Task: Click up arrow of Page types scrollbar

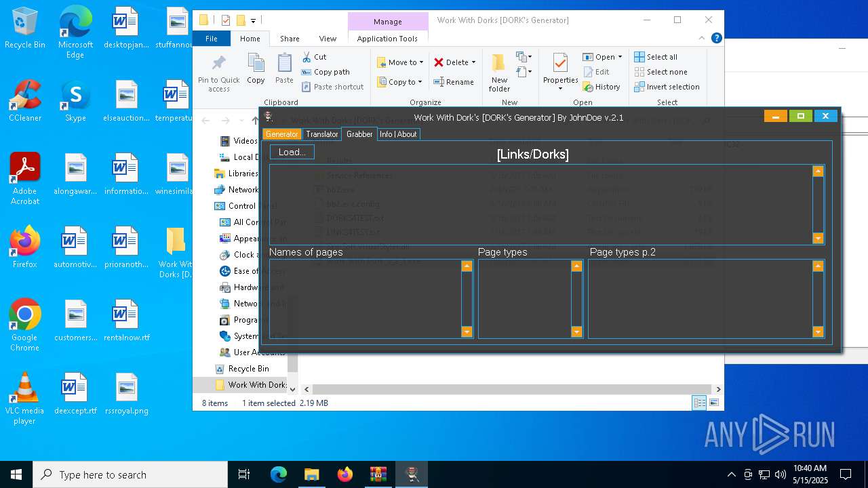Action: click(x=576, y=266)
